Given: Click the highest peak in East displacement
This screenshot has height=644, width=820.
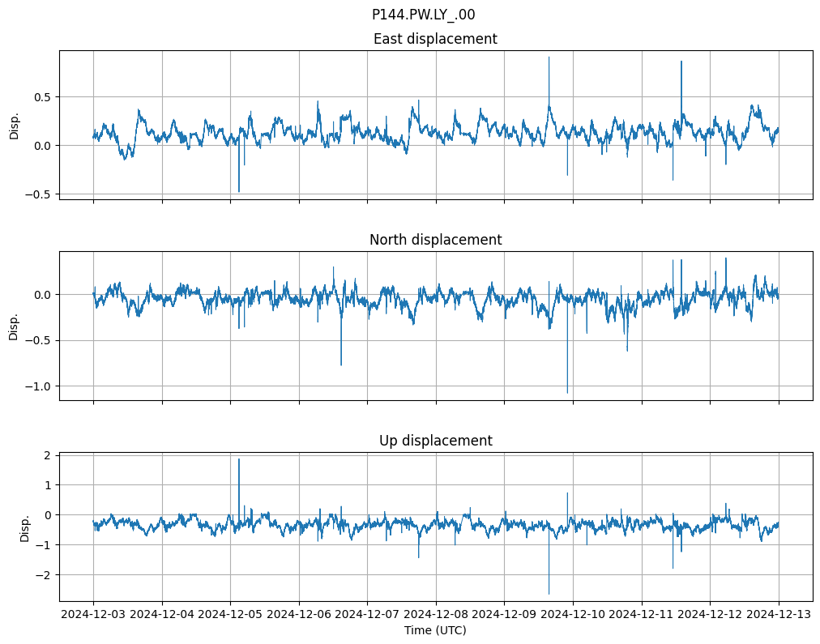Looking at the screenshot, I should (x=549, y=58).
